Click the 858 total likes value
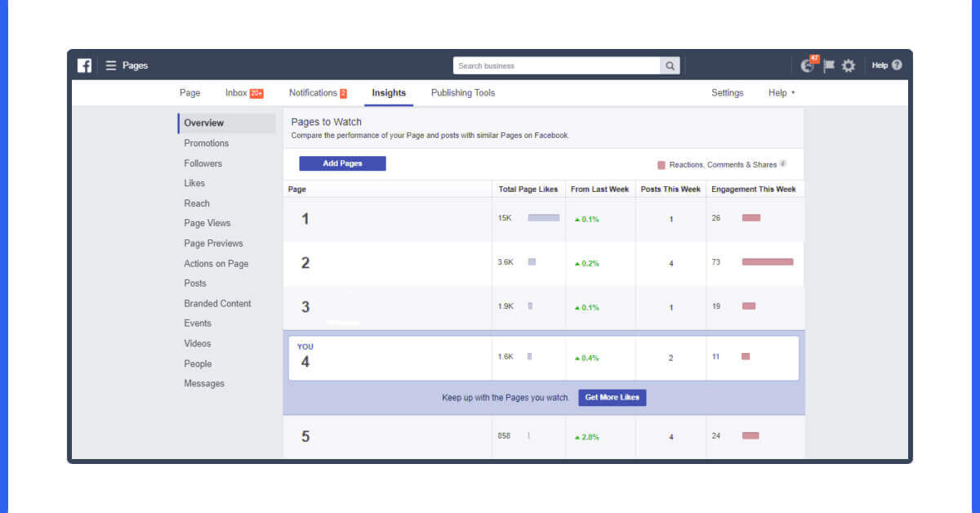Screen dimensions: 980x513 click(x=504, y=436)
